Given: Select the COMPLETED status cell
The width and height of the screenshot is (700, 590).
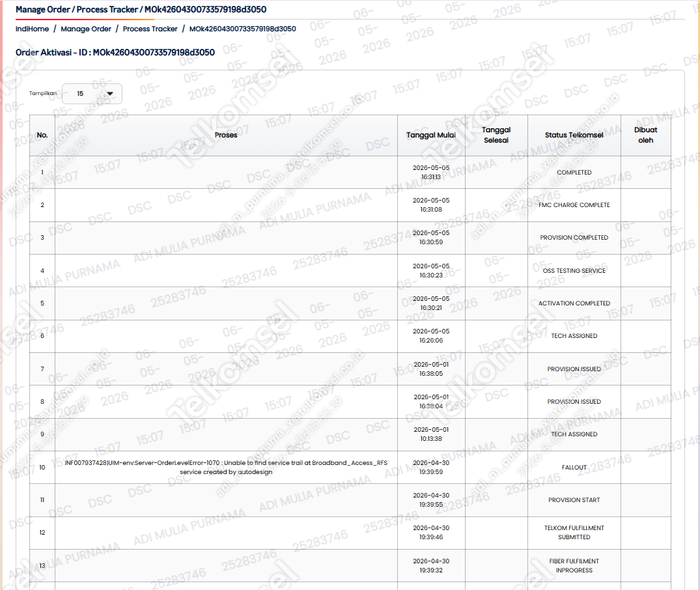Looking at the screenshot, I should coord(574,173).
